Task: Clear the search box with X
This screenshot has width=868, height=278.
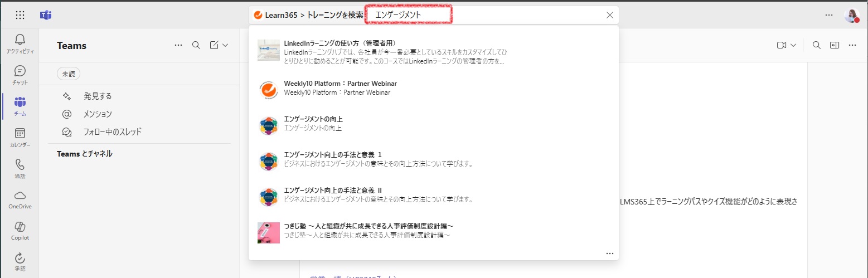Action: pyautogui.click(x=610, y=15)
